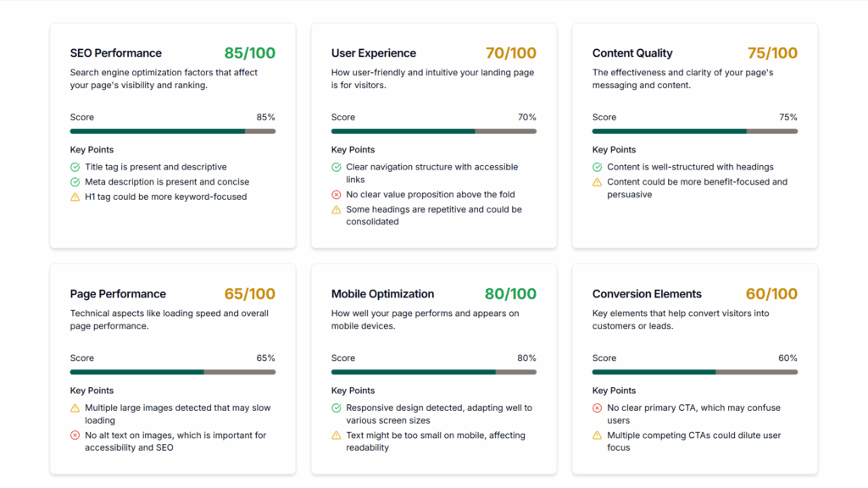The image size is (868, 488).
Task: Click check icon for responsive design point
Action: 337,408
